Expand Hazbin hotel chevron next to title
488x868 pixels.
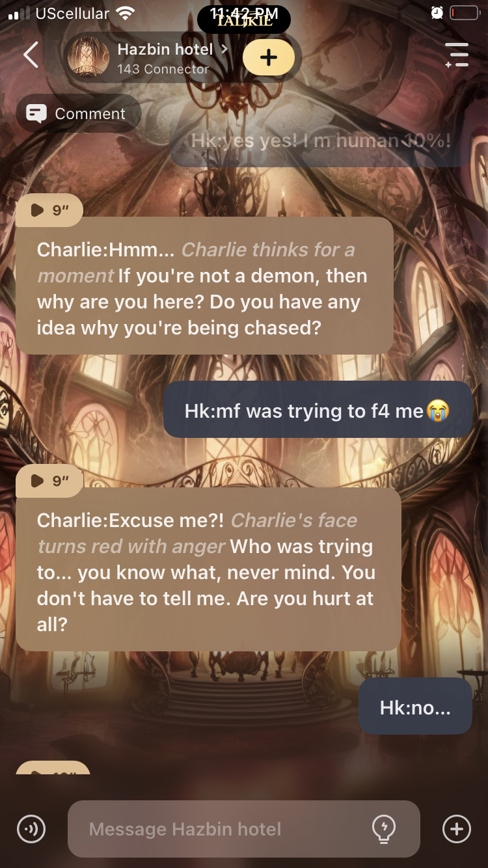tap(224, 49)
